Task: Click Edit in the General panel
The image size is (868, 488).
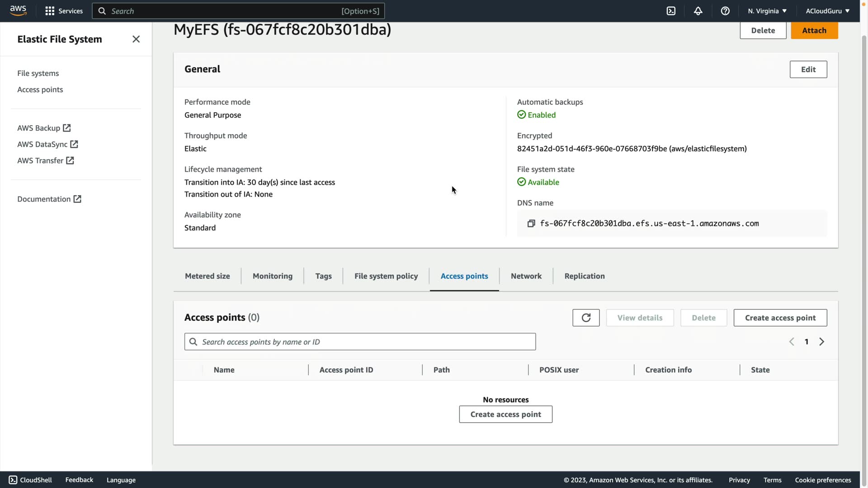Action: [808, 70]
